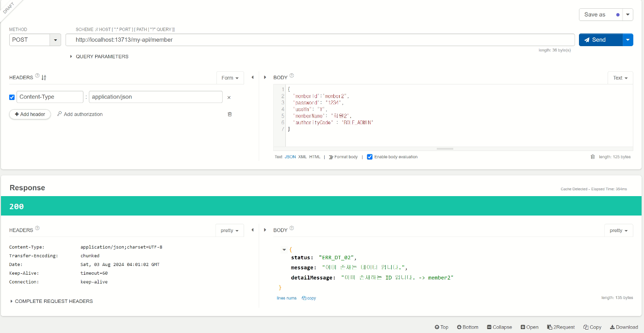Delete all headers with the trash icon

coord(230,114)
